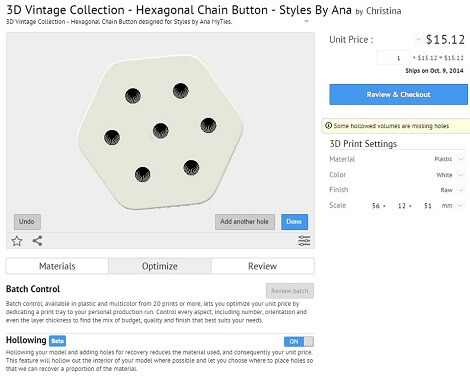Open the viewer settings sliders icon
Image resolution: width=470 pixels, height=381 pixels.
pos(304,241)
